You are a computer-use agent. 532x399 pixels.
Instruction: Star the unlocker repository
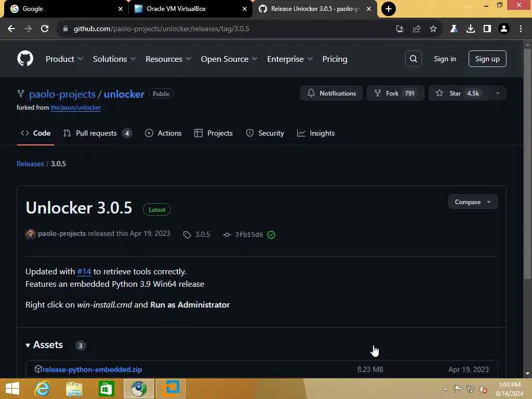[459, 94]
